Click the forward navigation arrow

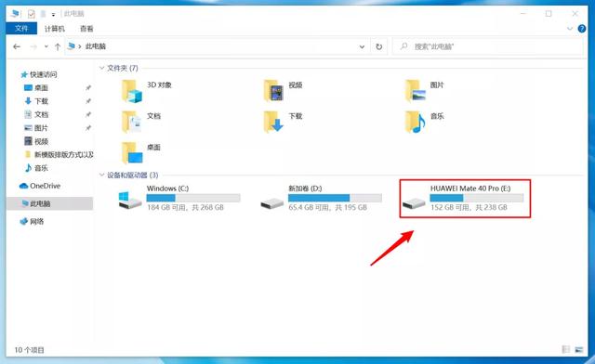coord(33,46)
